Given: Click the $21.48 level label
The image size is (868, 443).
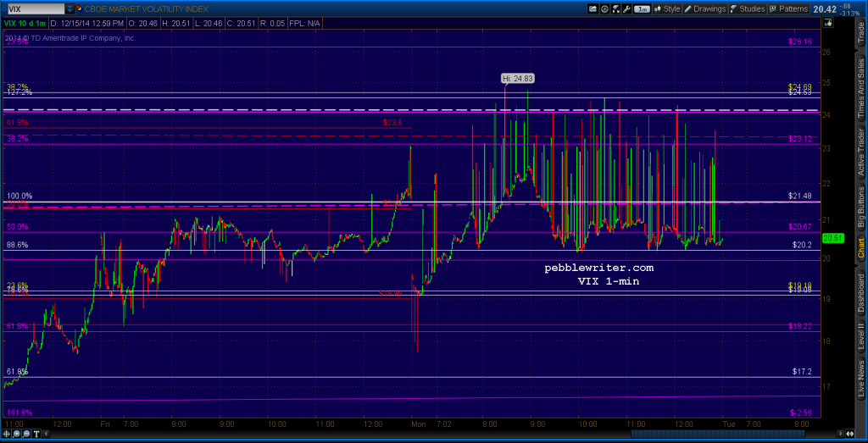Looking at the screenshot, I should point(800,196).
